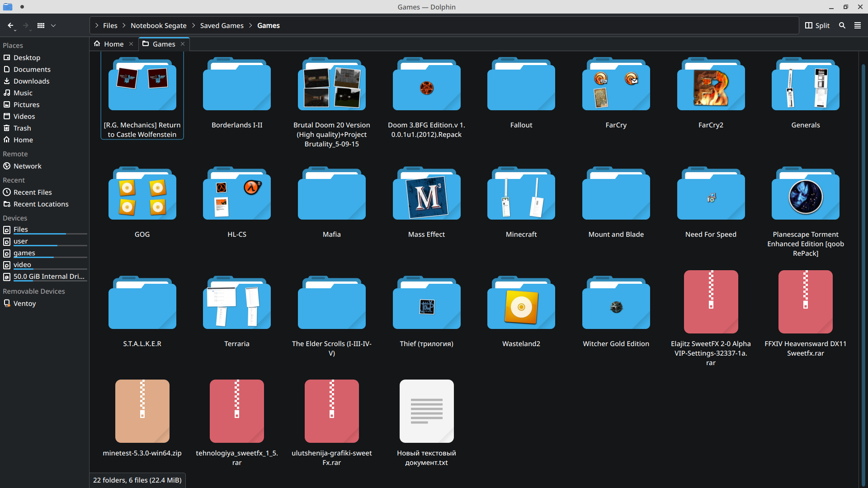
Task: Switch to the Home tab
Action: [x=113, y=44]
